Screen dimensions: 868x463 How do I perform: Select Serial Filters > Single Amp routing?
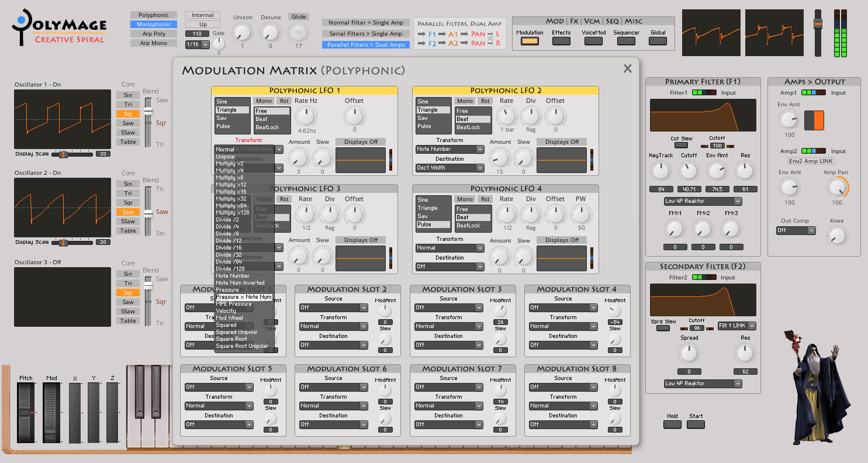(x=365, y=34)
